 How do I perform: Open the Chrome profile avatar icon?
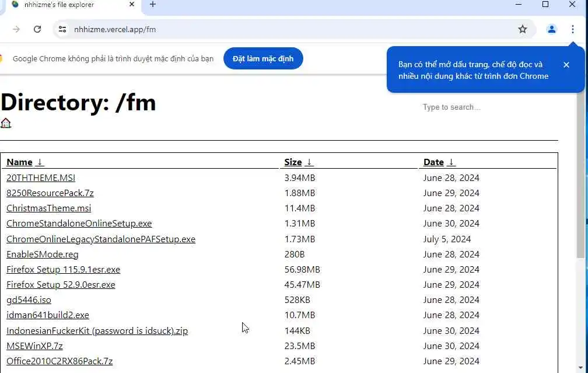551,29
